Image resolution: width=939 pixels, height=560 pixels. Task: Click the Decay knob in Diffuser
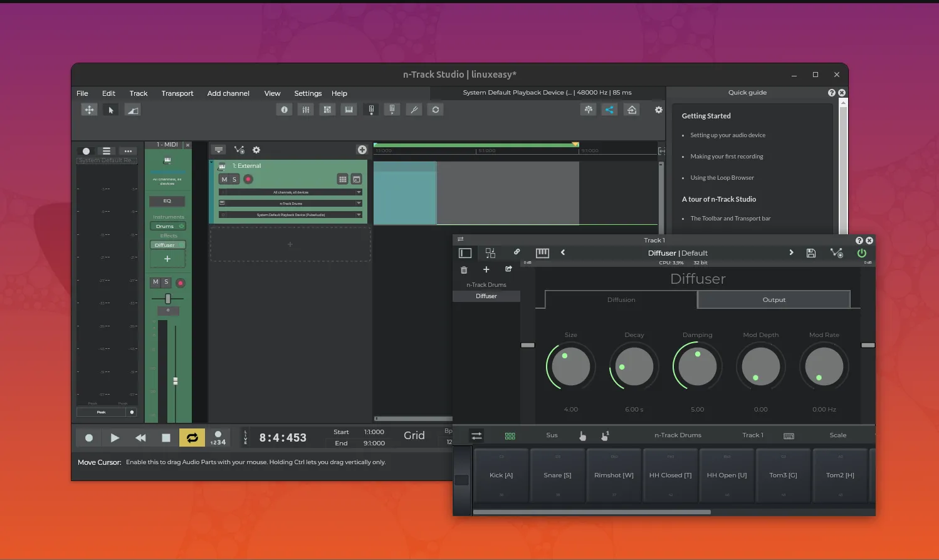pyautogui.click(x=634, y=367)
